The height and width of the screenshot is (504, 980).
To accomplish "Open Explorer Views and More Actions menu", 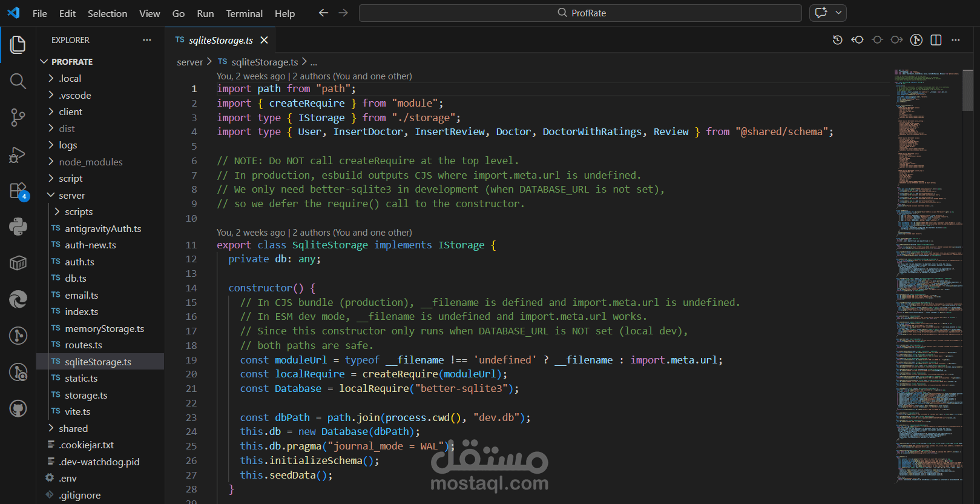I will tap(147, 40).
